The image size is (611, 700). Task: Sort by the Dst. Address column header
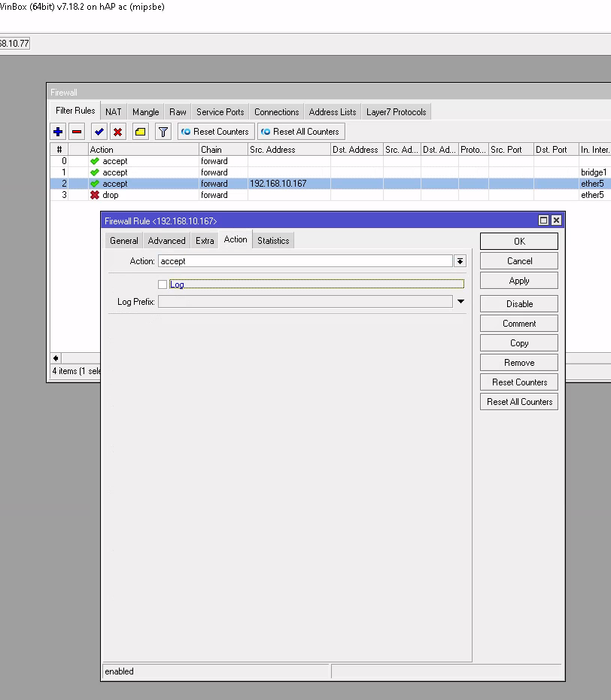pos(357,150)
